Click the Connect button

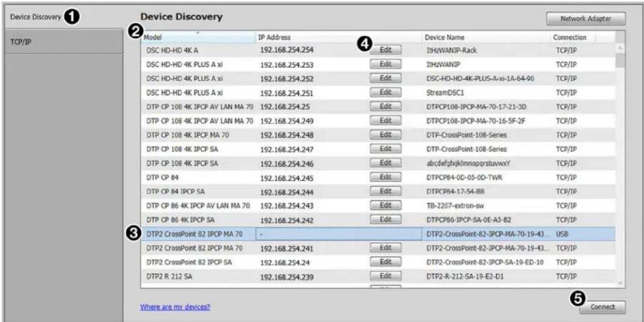click(602, 307)
